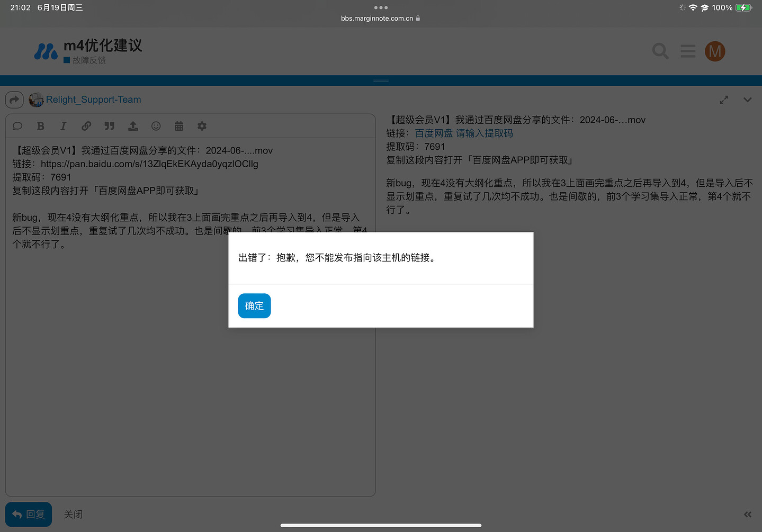Click the MarginNote forum logo
The image size is (762, 532).
46,51
